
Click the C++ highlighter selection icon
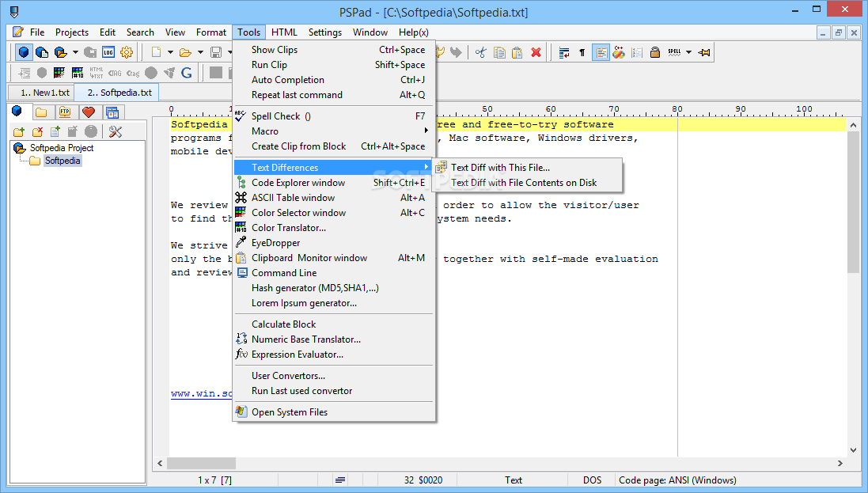(x=619, y=52)
